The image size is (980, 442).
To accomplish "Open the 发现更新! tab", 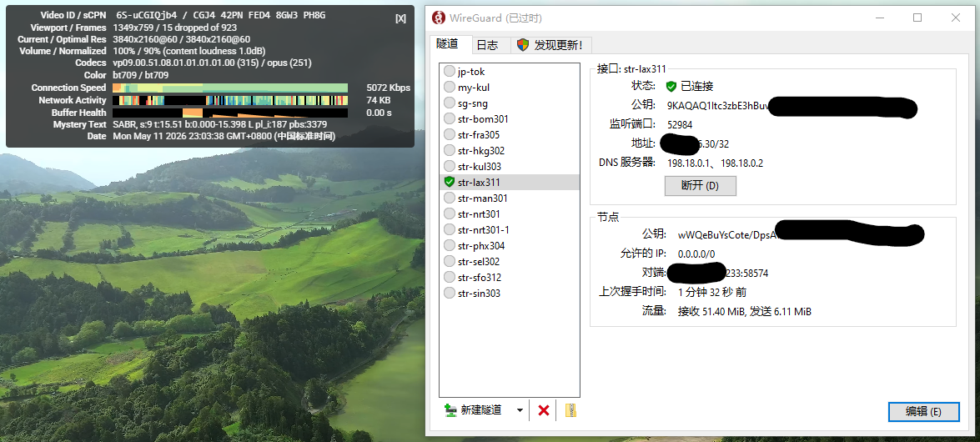I will pos(551,45).
